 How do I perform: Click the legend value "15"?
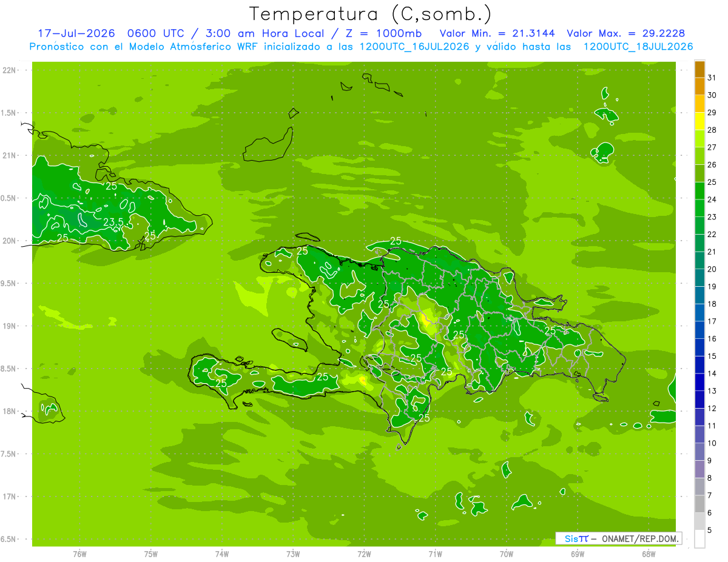click(x=712, y=356)
